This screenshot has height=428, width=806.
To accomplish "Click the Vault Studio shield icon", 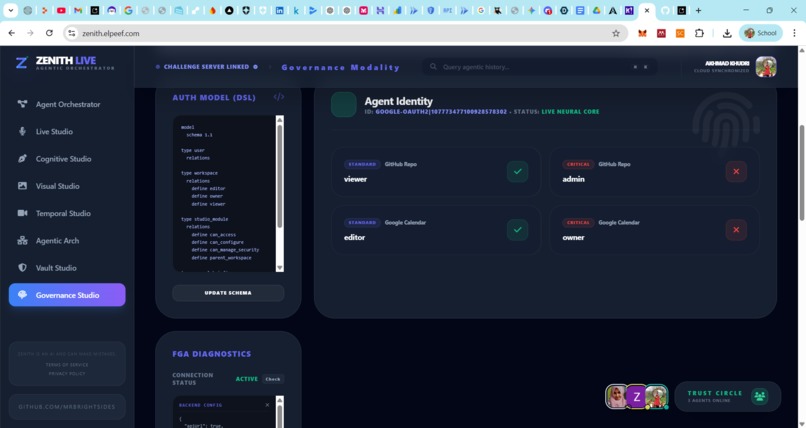I will 22,268.
